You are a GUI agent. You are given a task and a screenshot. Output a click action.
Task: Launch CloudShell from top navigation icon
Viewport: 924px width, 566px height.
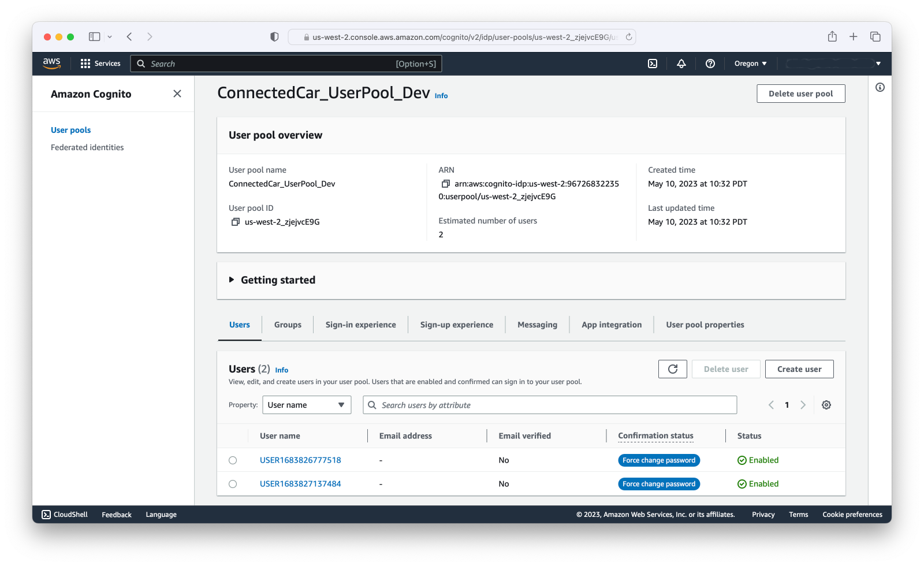(653, 64)
